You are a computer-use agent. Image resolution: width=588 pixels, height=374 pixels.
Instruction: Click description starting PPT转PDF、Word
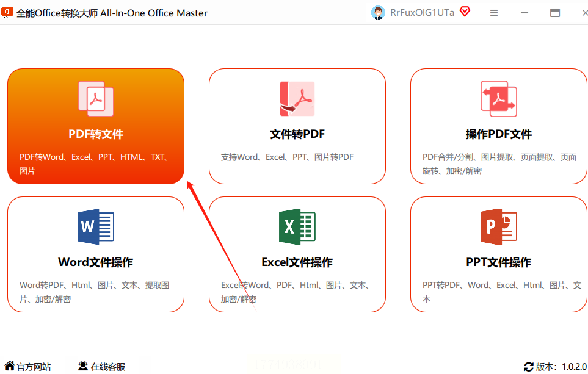[502, 292]
